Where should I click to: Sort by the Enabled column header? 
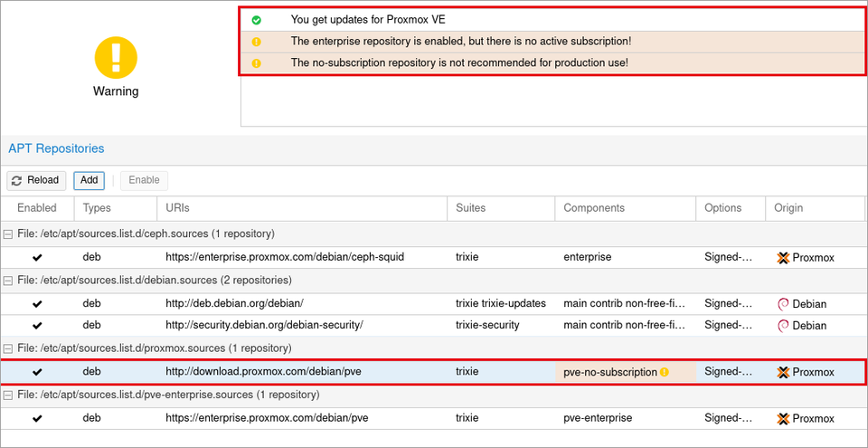[x=37, y=208]
